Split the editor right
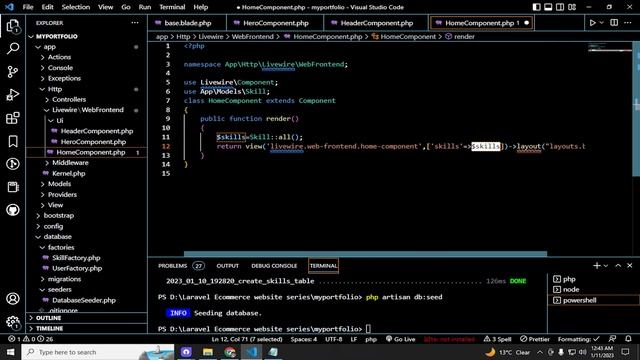Viewport: 640px width, 360px height. click(614, 23)
